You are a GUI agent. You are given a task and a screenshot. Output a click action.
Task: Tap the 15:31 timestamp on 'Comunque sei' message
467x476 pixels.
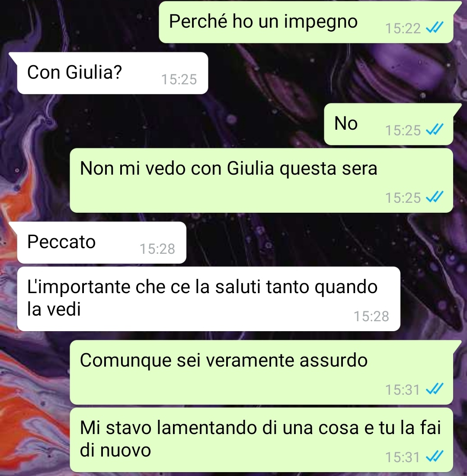[x=403, y=390]
